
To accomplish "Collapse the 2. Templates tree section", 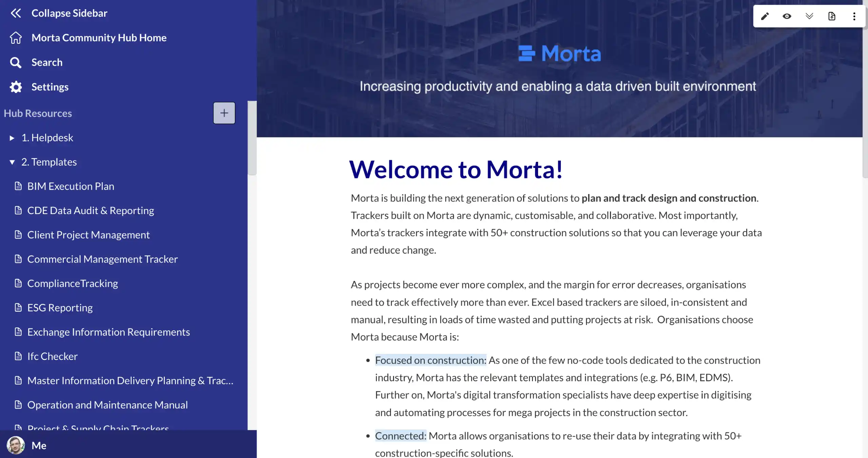I will point(12,162).
